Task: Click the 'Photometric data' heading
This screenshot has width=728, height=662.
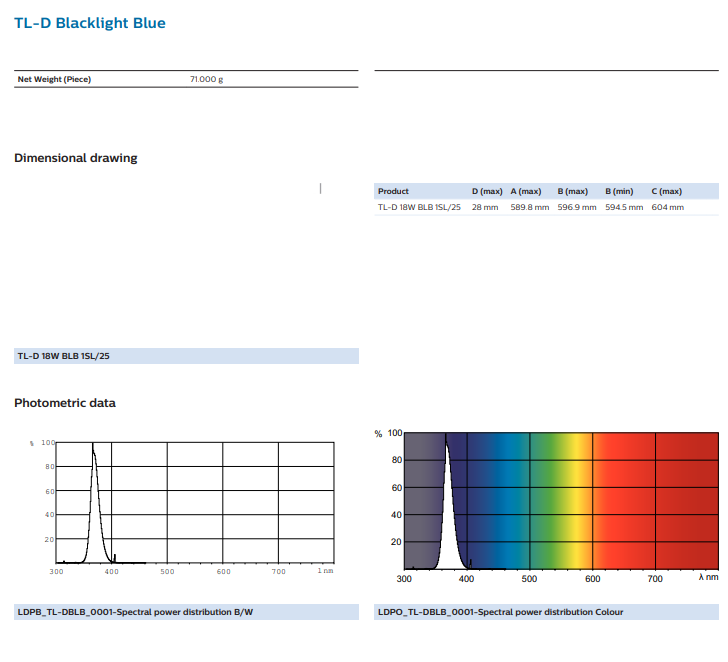Action: [65, 403]
